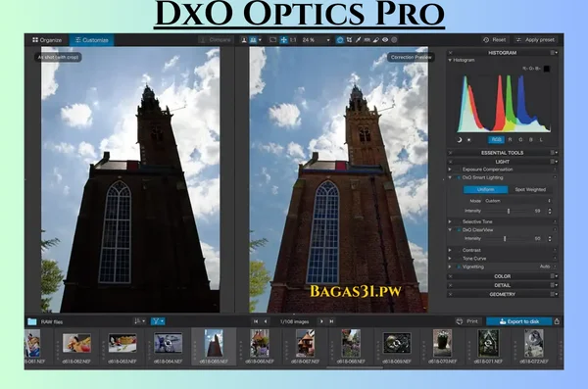Click the RAW files folder icon
588x389 pixels.
[x=32, y=321]
